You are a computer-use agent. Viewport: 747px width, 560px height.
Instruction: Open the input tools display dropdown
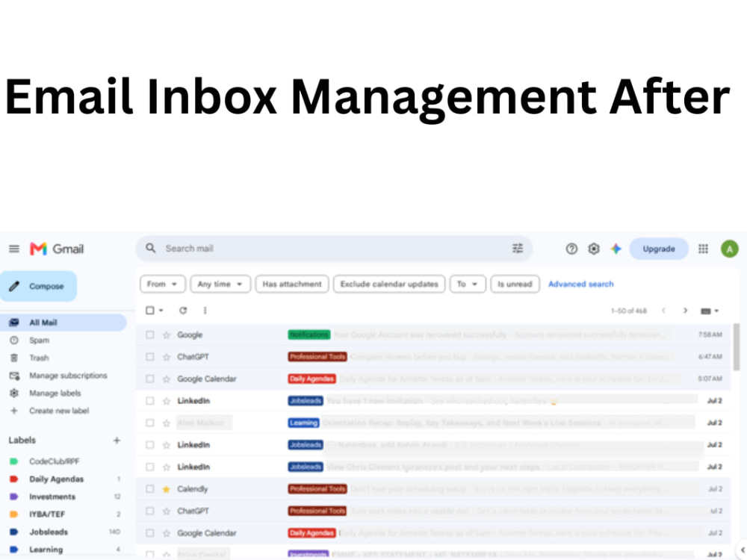(710, 311)
